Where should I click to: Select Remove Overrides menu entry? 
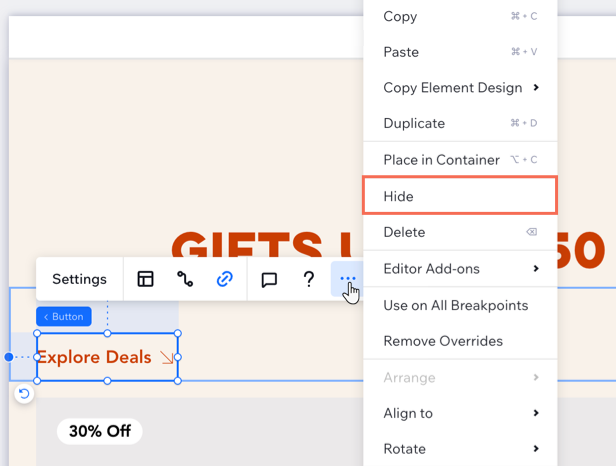(460, 341)
